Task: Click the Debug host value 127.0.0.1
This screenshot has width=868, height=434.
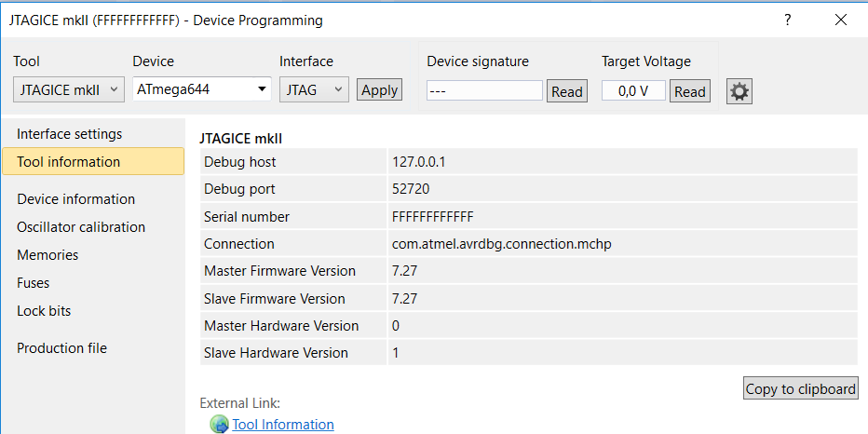Action: coord(418,162)
